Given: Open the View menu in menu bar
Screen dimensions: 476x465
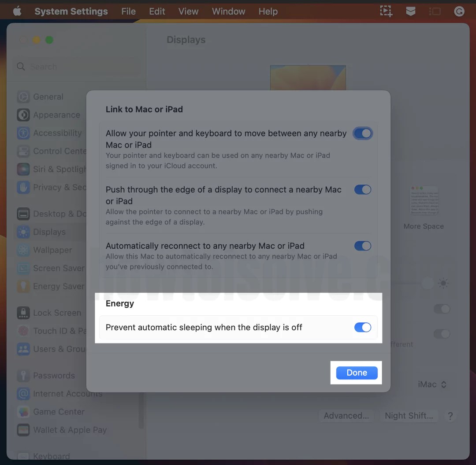Looking at the screenshot, I should click(x=188, y=11).
